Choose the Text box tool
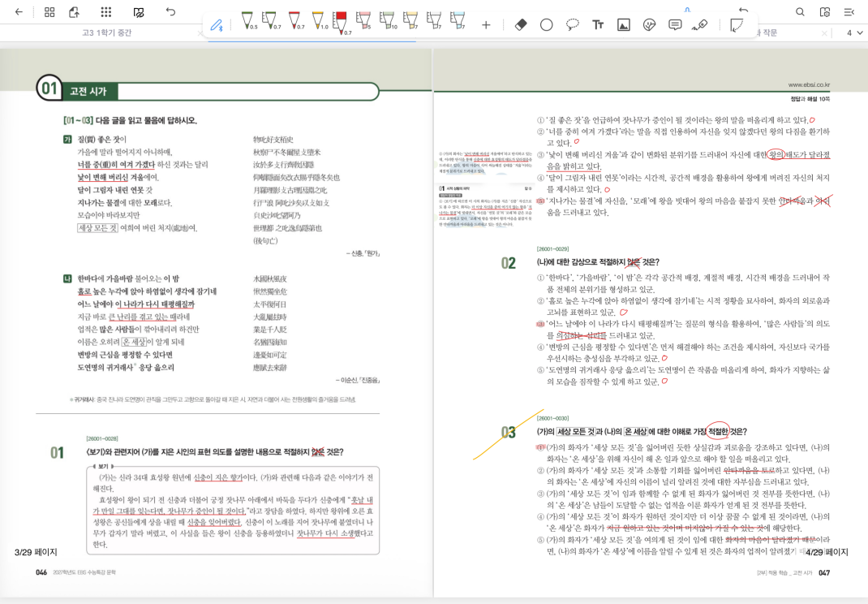This screenshot has width=868, height=604. pos(598,25)
